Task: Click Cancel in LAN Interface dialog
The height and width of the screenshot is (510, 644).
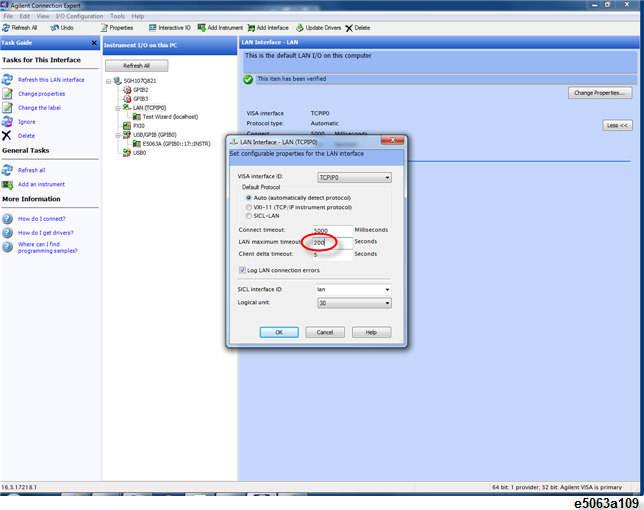Action: pos(325,332)
